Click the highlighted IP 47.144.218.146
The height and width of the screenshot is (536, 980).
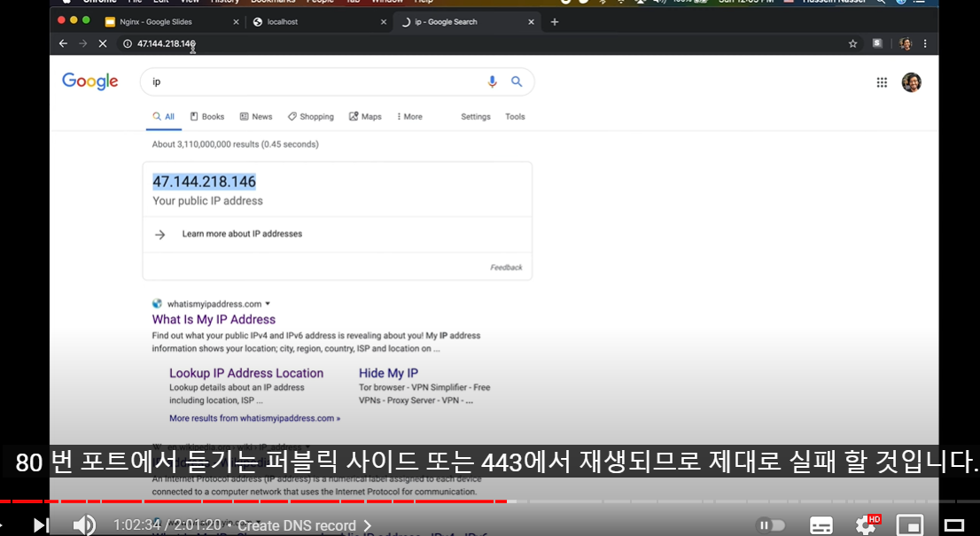pyautogui.click(x=205, y=182)
